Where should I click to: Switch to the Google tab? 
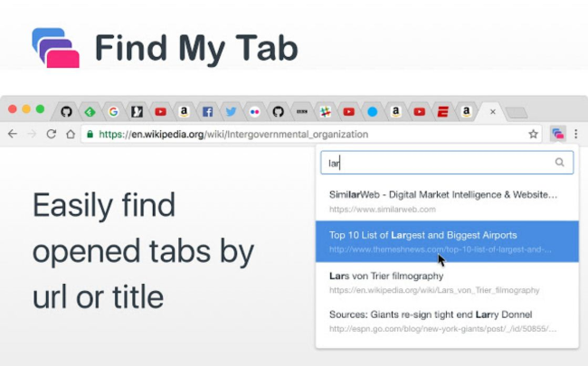pos(113,112)
